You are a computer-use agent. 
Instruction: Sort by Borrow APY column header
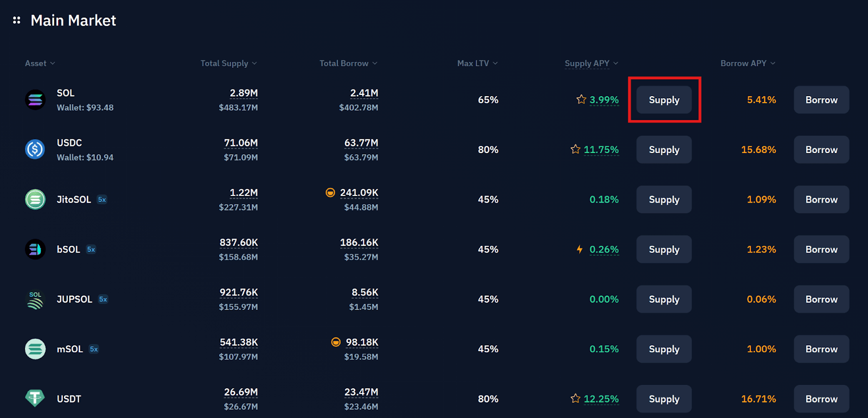click(748, 64)
